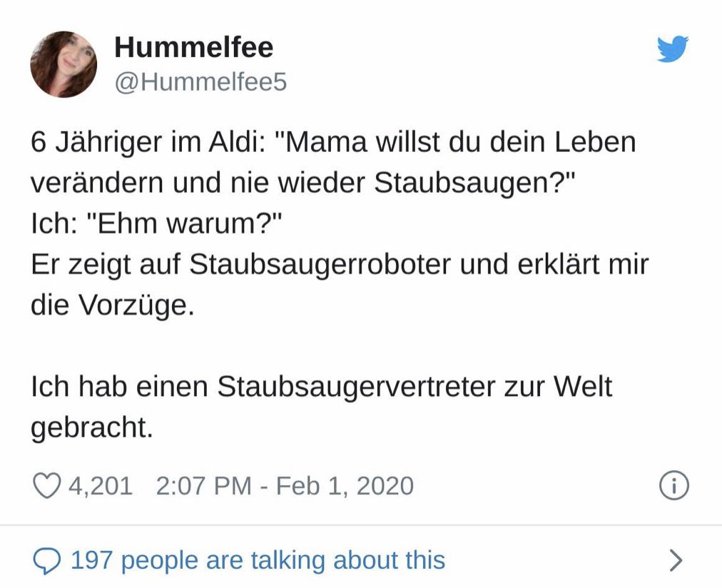Click the Twitter bird logo

672,49
